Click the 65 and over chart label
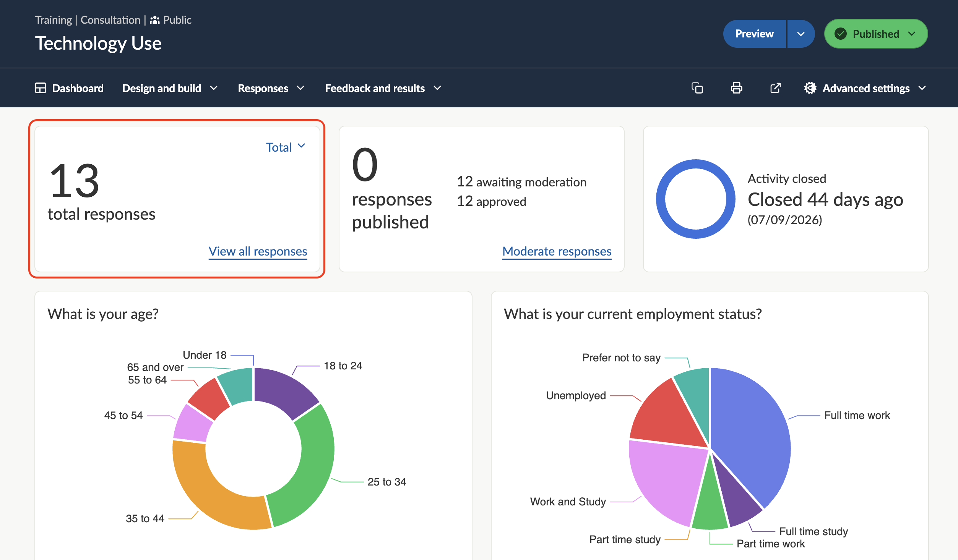The height and width of the screenshot is (560, 958). click(155, 367)
